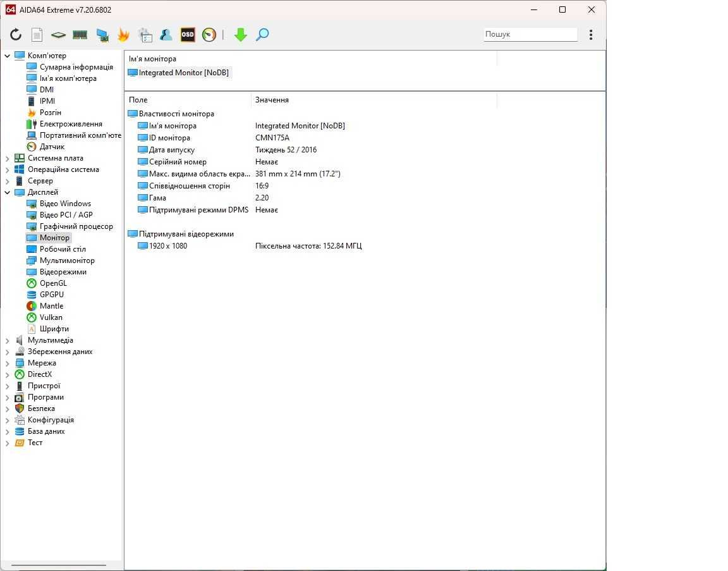Click the tree panel horizontal scrollbar
Viewport: 728px width, 571px height.
[59, 565]
